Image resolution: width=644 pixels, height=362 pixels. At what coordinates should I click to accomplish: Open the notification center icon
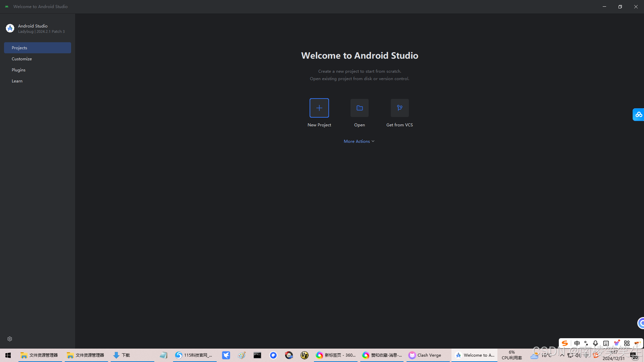pos(634,355)
